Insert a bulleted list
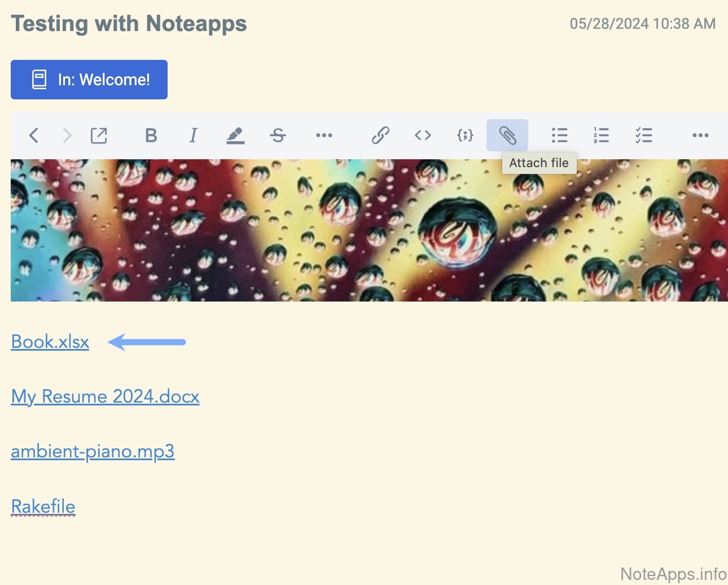Viewport: 728px width, 585px height. coord(559,136)
